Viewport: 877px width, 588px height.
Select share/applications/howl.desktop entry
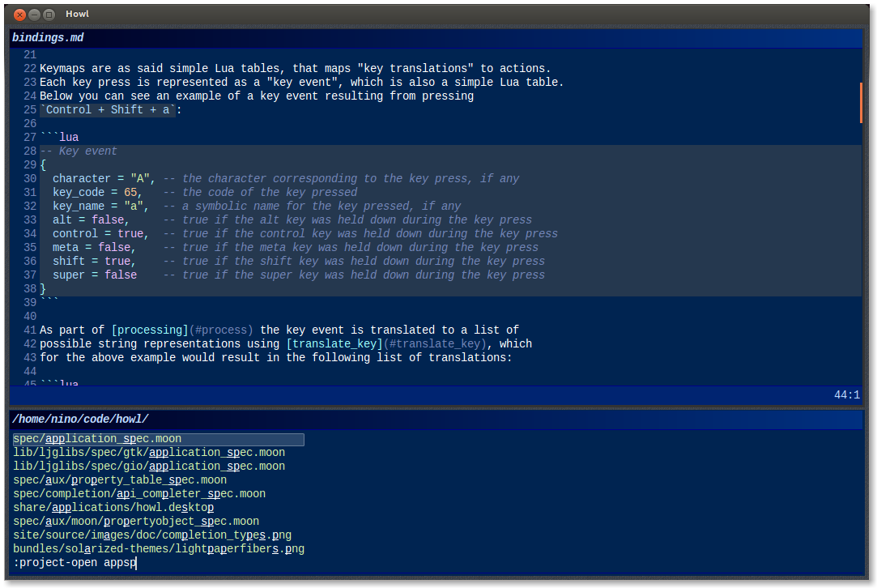click(113, 508)
